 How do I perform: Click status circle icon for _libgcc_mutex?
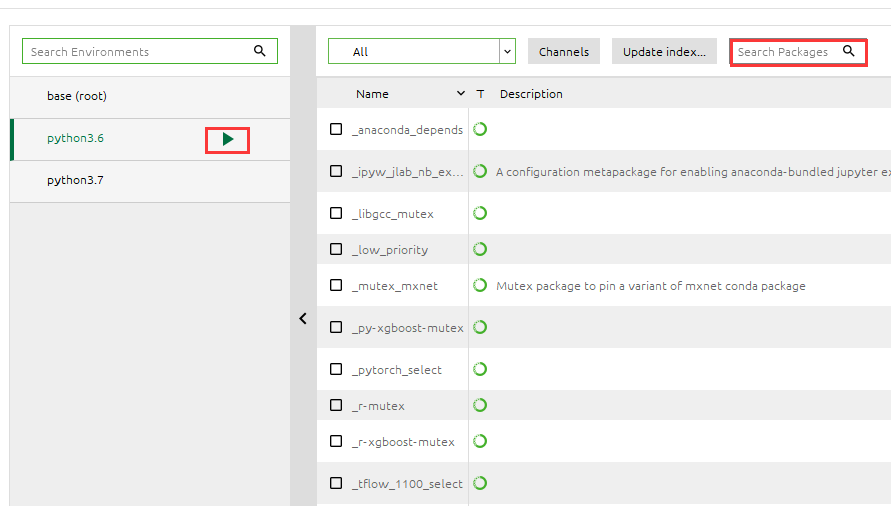point(480,213)
